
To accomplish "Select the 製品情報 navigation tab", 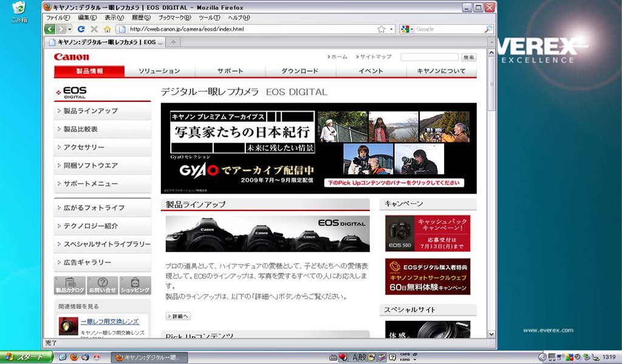I will click(x=89, y=71).
